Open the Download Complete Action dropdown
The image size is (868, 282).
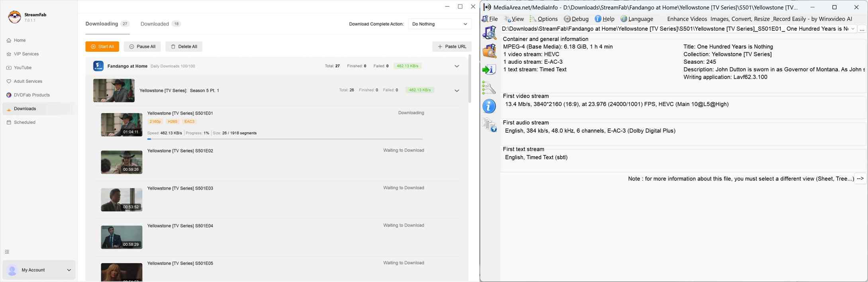(440, 24)
